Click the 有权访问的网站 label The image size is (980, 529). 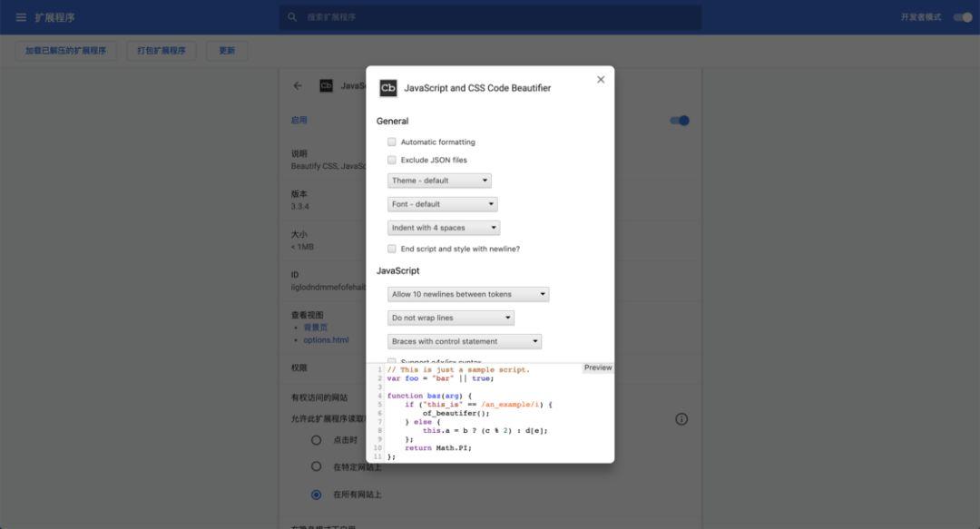(319, 397)
